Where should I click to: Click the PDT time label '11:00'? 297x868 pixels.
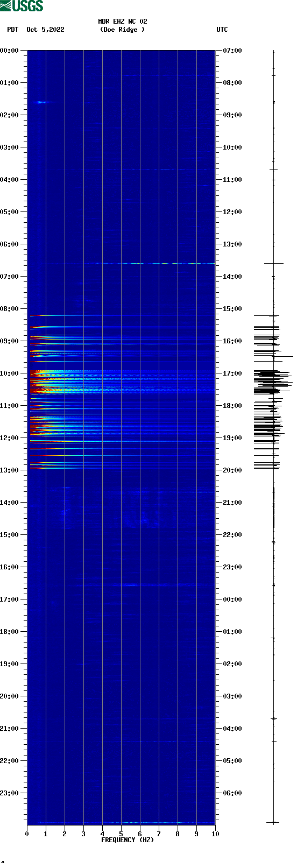tap(9, 406)
